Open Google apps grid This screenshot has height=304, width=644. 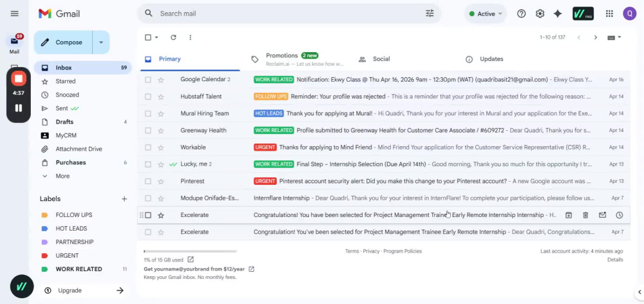coord(609,14)
